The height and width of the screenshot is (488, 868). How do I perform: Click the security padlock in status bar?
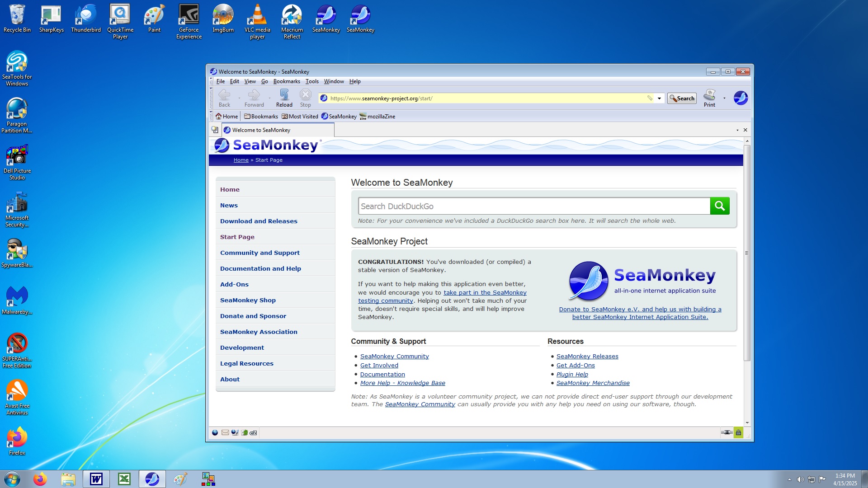coord(738,433)
